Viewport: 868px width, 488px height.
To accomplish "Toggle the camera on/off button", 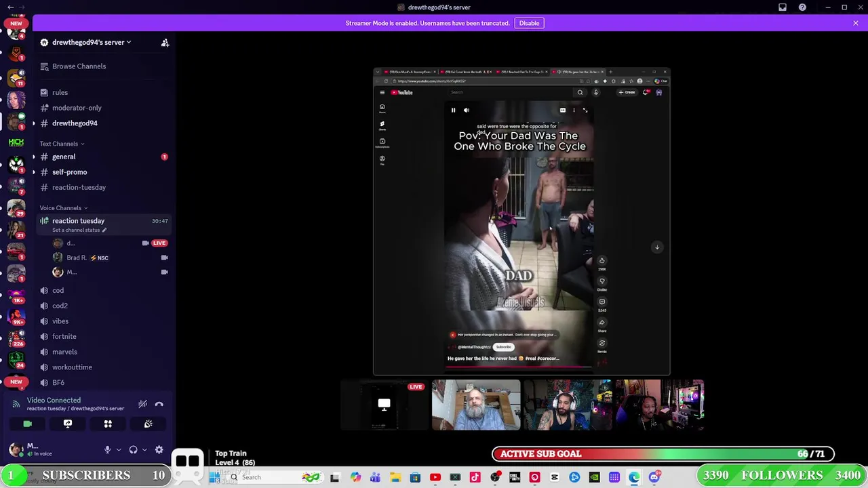I will click(x=28, y=424).
